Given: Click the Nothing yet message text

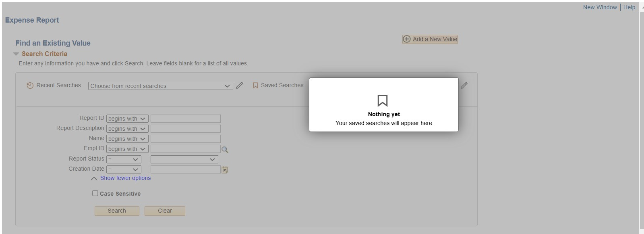Looking at the screenshot, I should pyautogui.click(x=384, y=114).
